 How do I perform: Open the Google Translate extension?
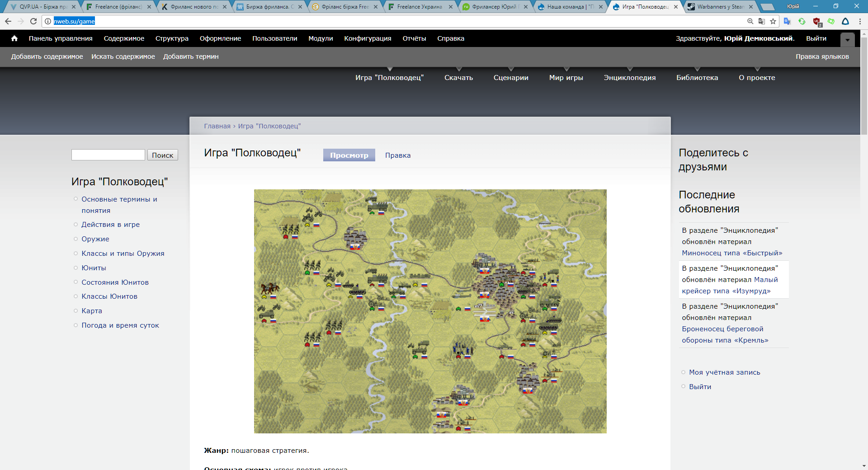788,21
